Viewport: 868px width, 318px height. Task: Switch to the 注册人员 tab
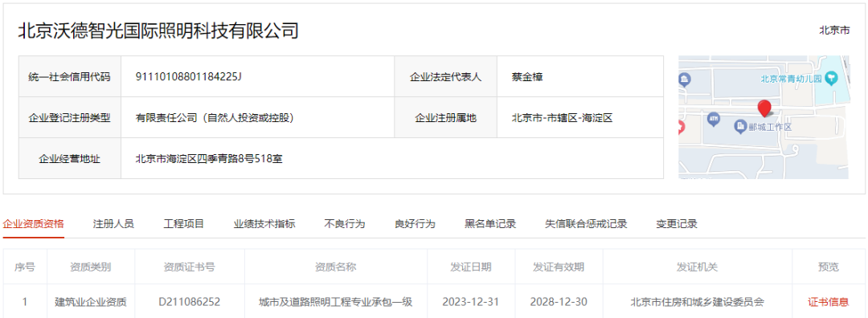click(113, 224)
